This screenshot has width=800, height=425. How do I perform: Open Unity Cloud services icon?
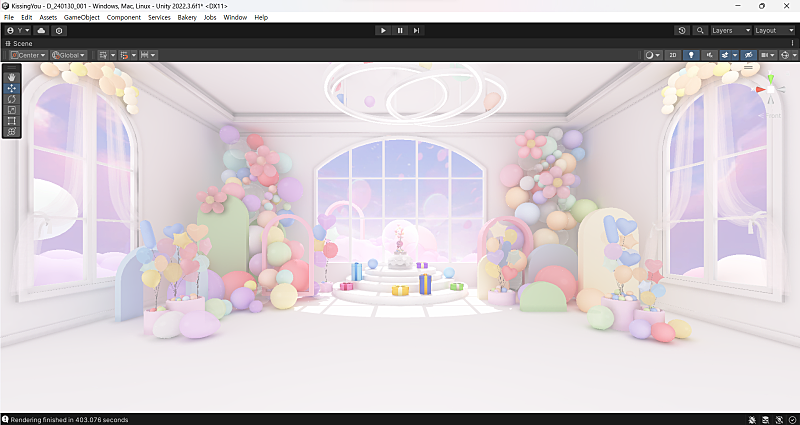coord(42,31)
